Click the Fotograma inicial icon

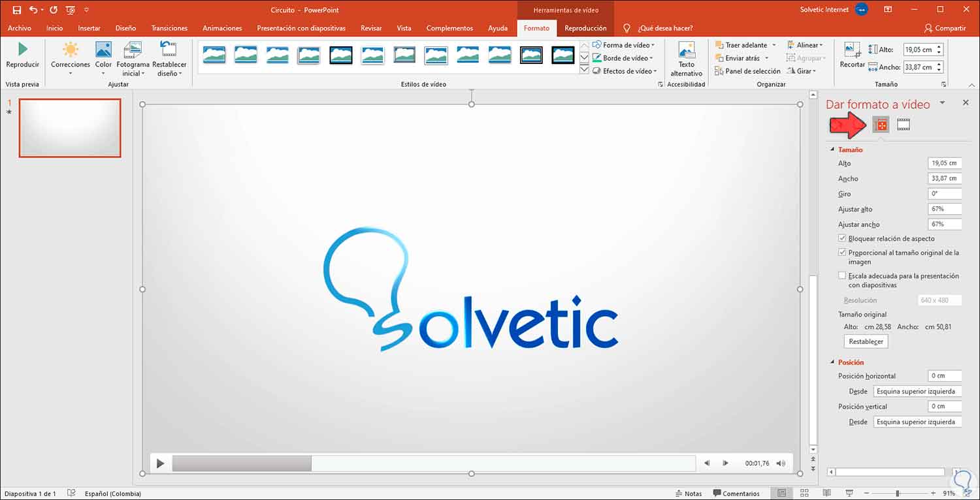point(133,50)
